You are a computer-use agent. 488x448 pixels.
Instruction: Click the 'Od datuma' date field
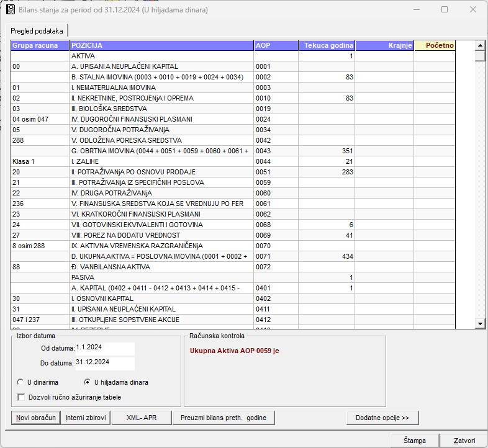tap(104, 348)
